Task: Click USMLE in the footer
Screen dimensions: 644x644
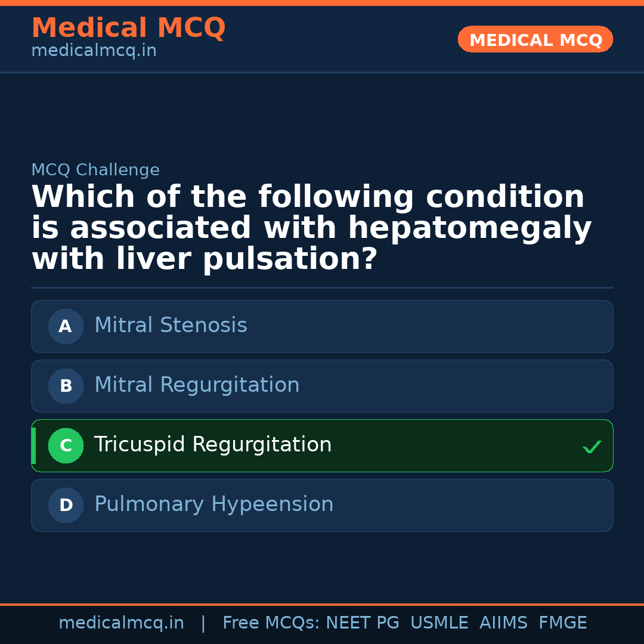Action: coord(439,623)
